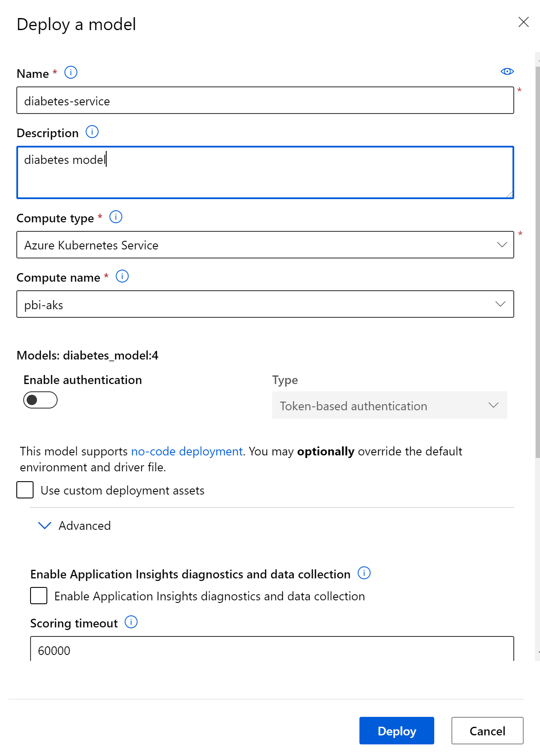Click the Name field containing diabetes-service

[265, 101]
